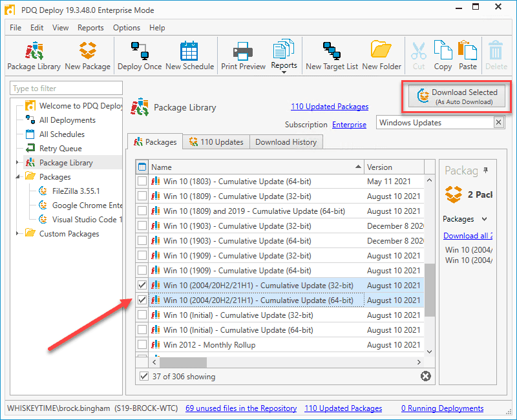Check Win 10 (1809) Cumulative Update 32-bit
Viewport: 517px width, 420px height.
pyautogui.click(x=142, y=196)
